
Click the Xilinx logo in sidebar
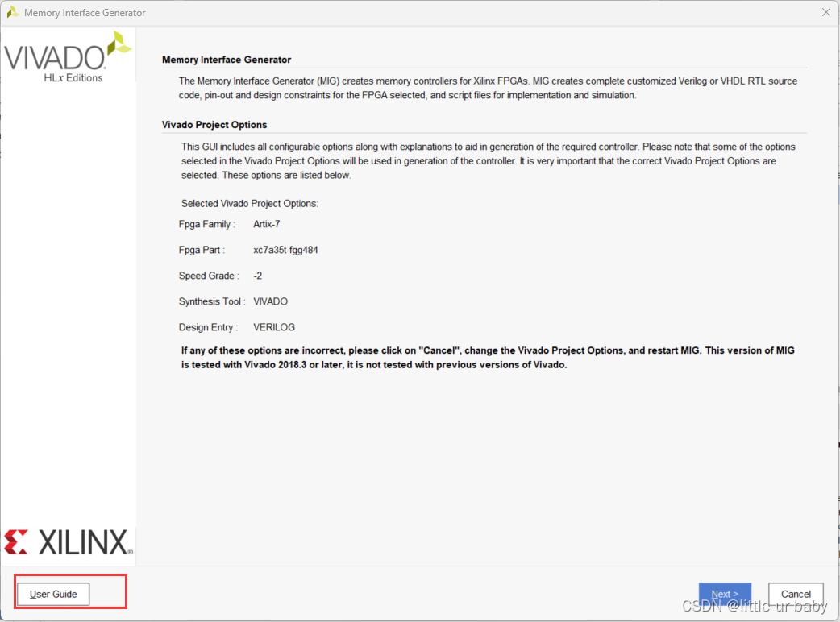(x=68, y=542)
